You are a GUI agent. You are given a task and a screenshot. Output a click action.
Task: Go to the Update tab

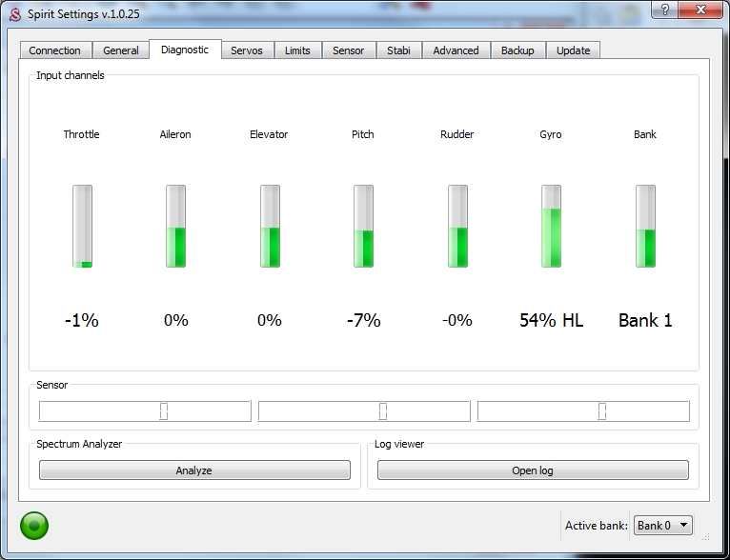click(x=573, y=50)
